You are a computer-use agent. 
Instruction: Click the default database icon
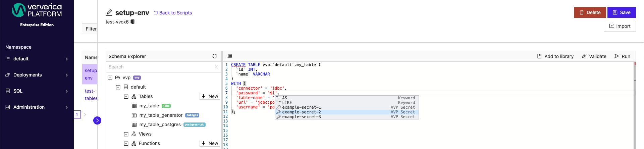coord(126,87)
